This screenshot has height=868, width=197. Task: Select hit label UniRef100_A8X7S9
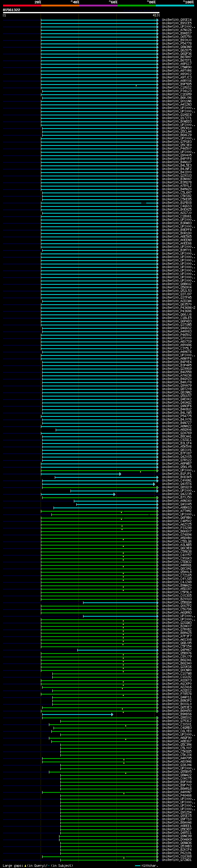177,342
